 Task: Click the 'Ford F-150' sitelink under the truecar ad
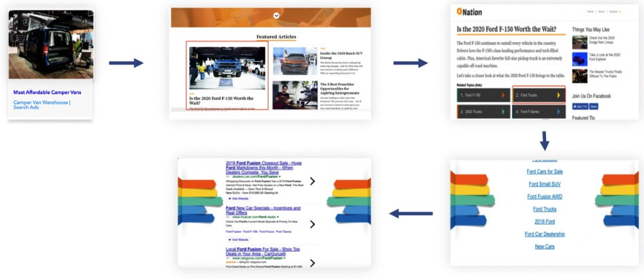point(250,232)
